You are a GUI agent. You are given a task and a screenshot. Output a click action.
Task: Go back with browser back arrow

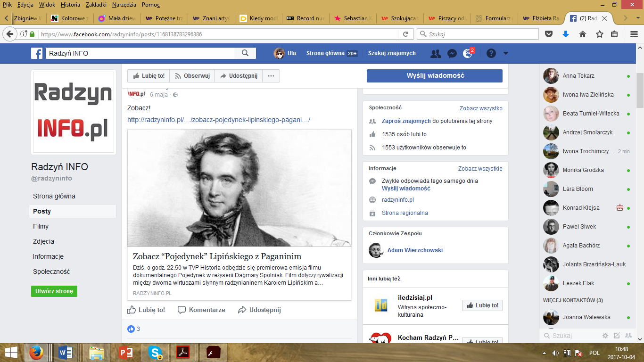10,34
